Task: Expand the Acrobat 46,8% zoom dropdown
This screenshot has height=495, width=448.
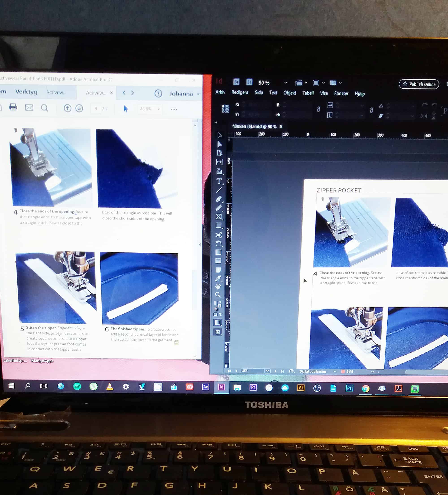Action: [x=159, y=109]
